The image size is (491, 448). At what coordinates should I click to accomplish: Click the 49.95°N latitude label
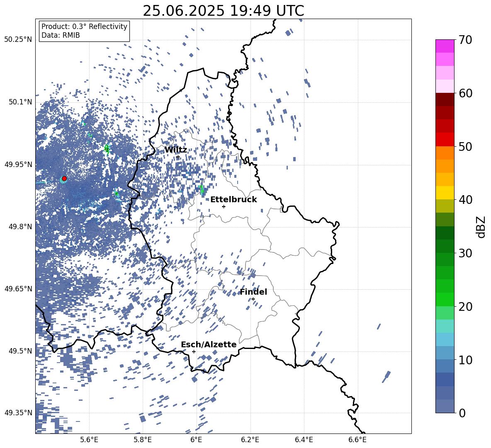(x=18, y=164)
